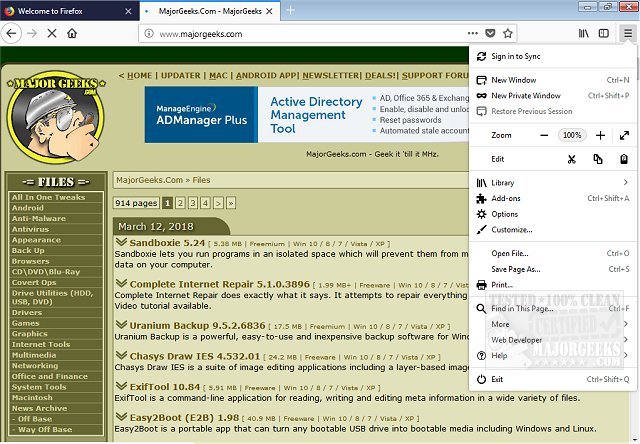Go to page 4 of files

tap(206, 203)
